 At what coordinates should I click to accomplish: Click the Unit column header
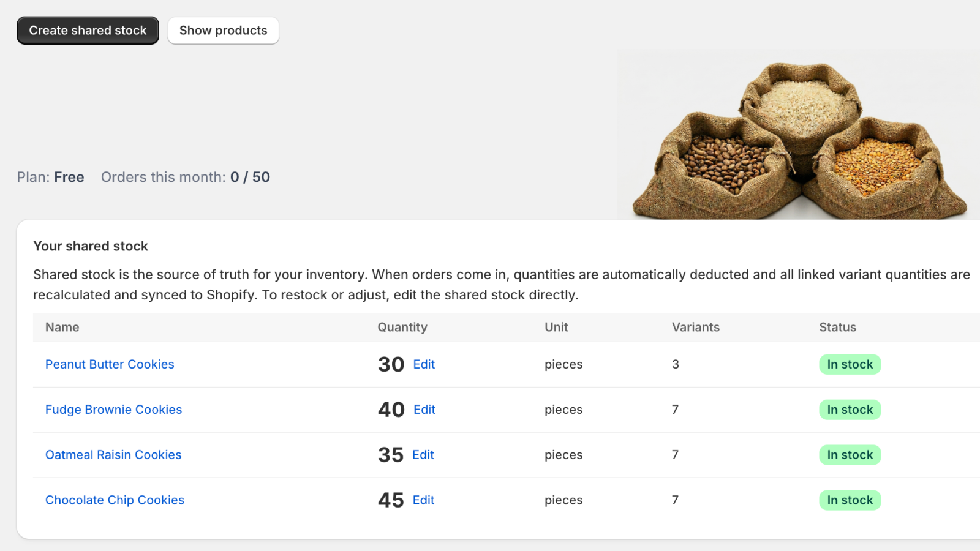click(556, 328)
